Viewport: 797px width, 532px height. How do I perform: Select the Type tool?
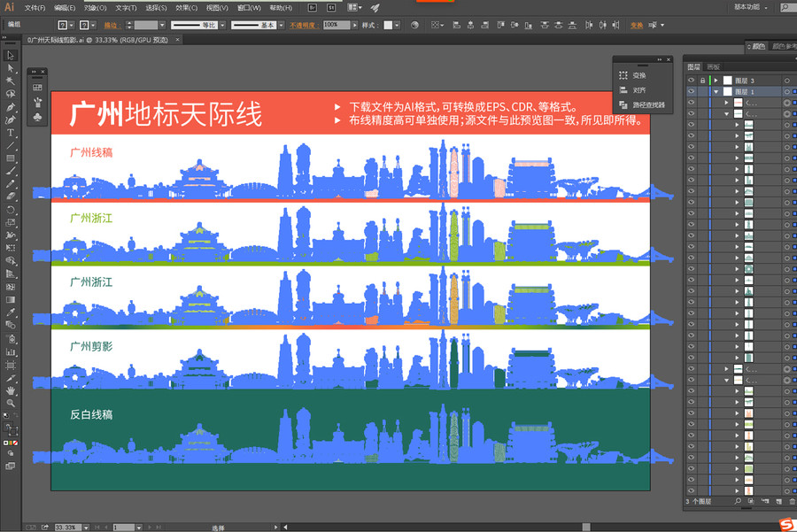(10, 133)
